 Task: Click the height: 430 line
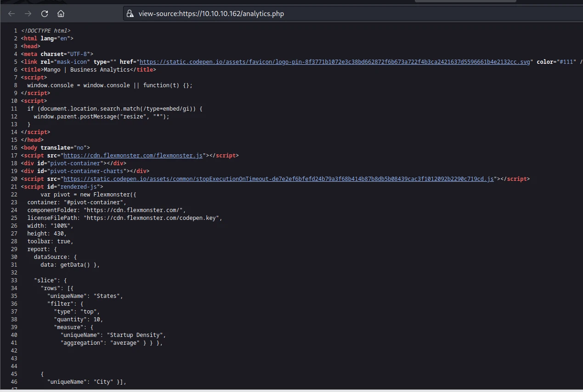[x=47, y=233]
